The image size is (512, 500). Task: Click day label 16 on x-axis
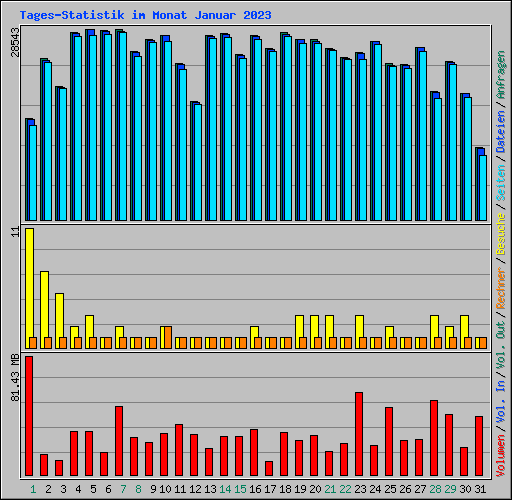coord(255,489)
